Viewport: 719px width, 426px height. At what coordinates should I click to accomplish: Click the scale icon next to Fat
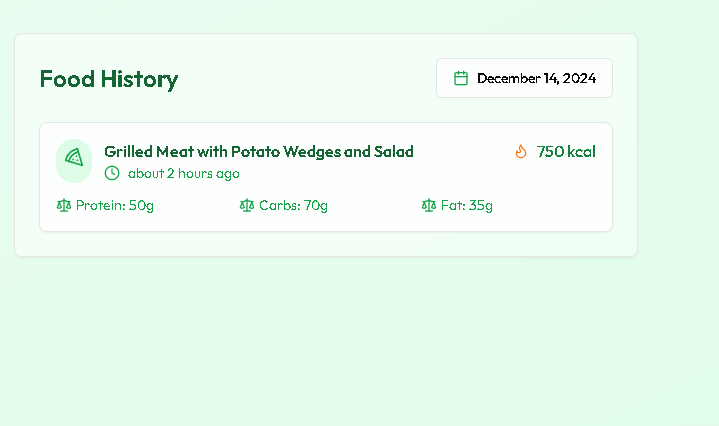coord(429,206)
